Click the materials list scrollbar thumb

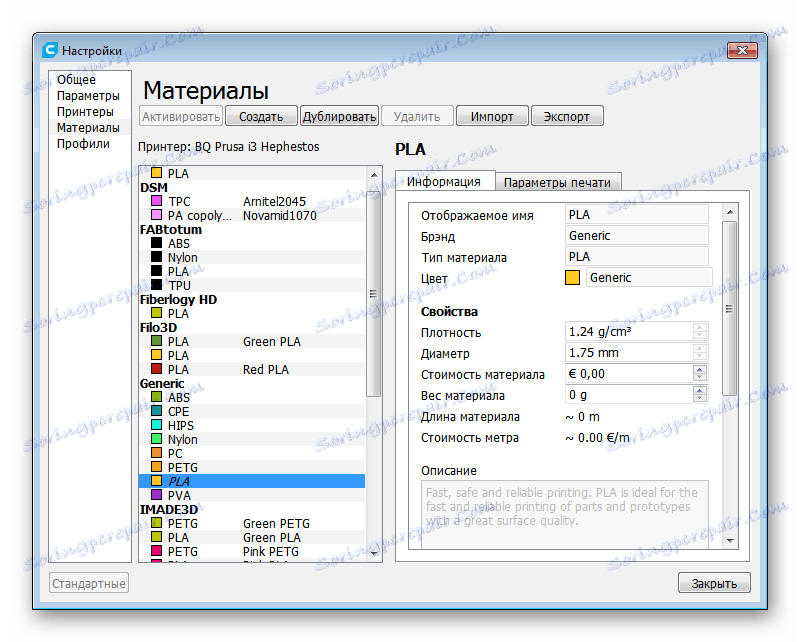tap(374, 293)
